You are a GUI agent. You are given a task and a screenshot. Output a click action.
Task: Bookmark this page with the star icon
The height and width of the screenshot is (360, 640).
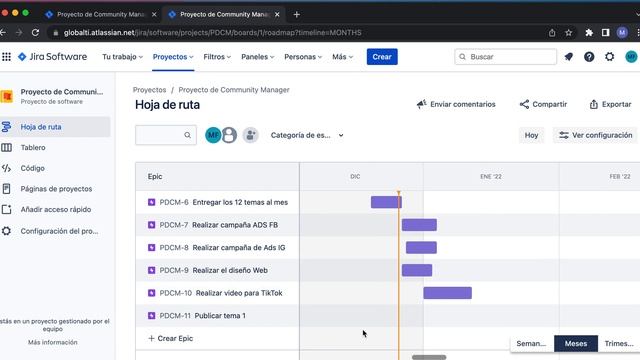(569, 33)
